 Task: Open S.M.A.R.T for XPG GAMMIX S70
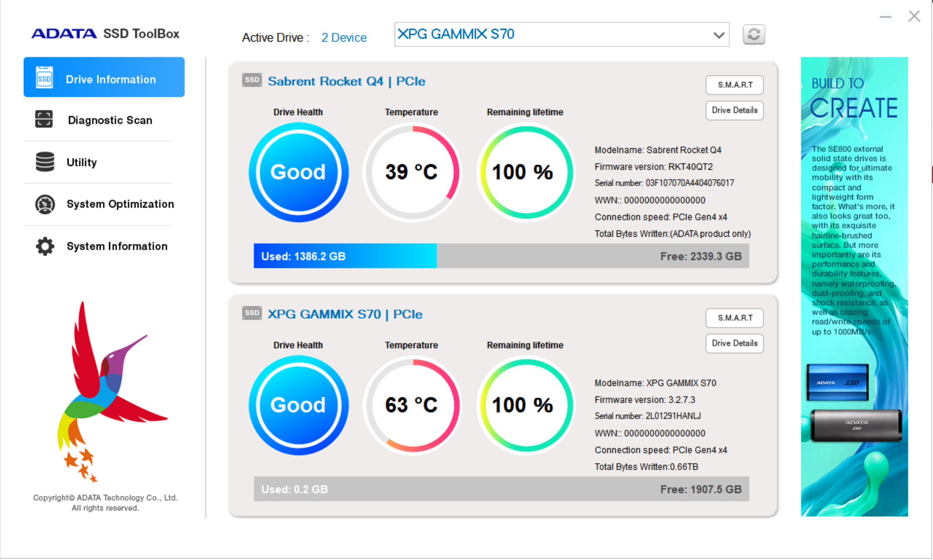click(x=734, y=318)
